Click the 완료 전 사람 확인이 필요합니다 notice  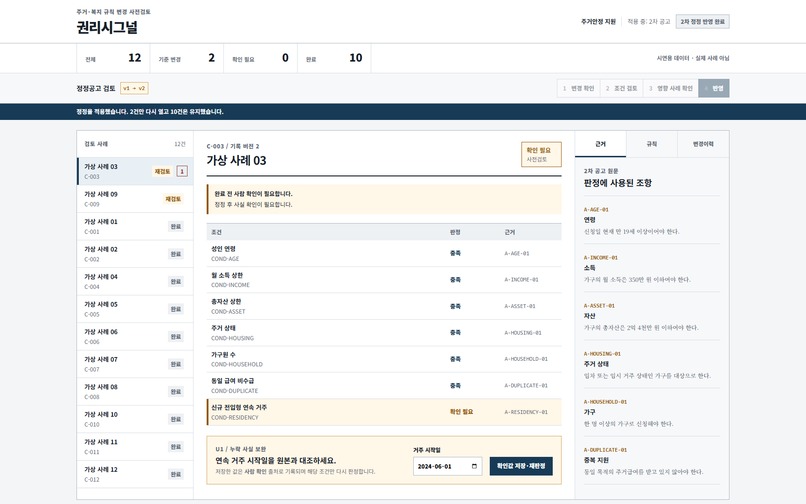(383, 199)
